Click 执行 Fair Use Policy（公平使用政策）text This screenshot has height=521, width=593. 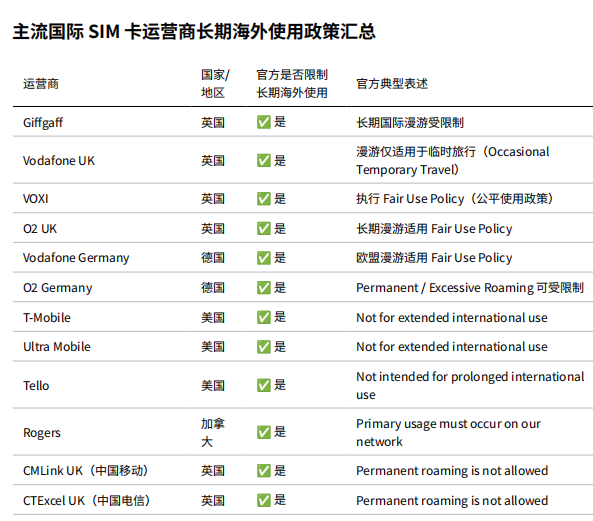click(x=455, y=198)
